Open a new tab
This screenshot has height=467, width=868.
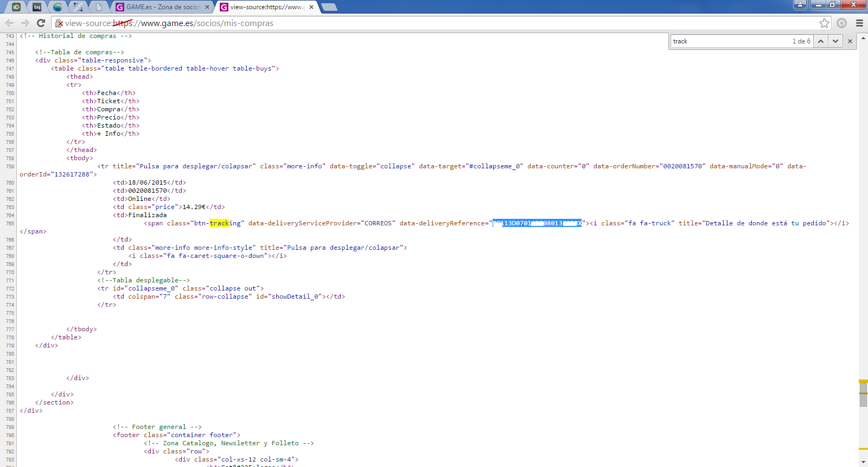click(x=329, y=7)
